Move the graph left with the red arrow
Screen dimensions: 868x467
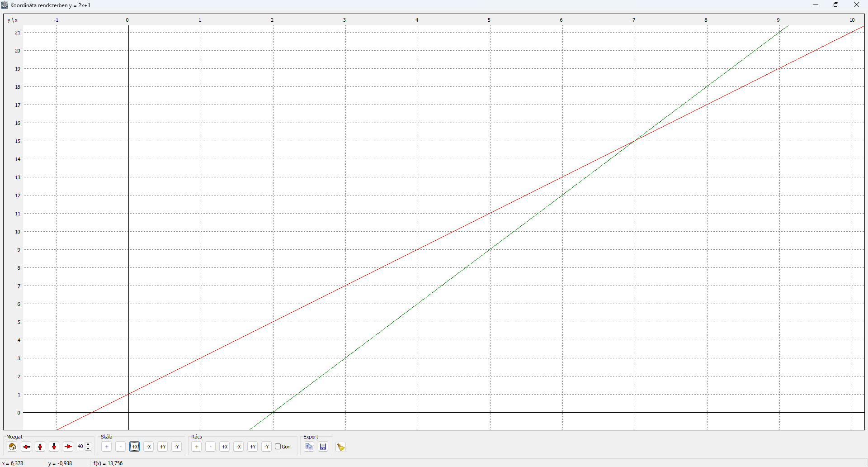coord(26,447)
